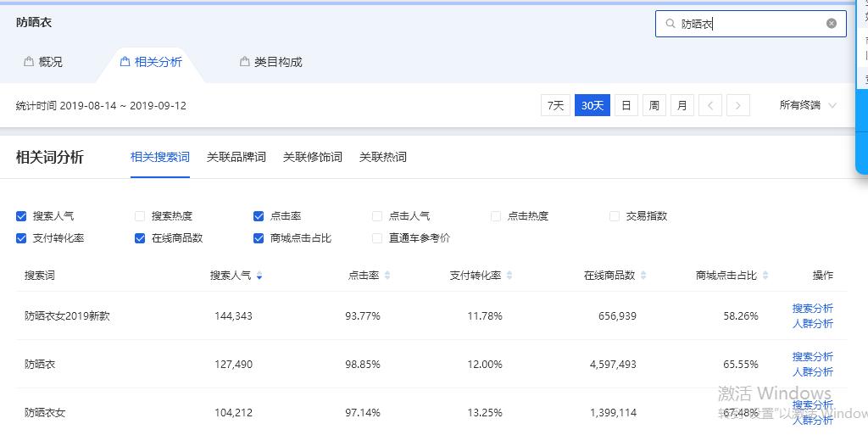The height and width of the screenshot is (435, 868).
Task: Click the 防晒衣 search input field
Action: click(751, 24)
